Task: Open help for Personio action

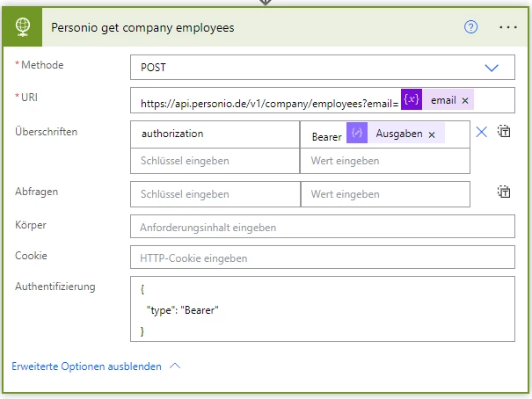Action: pyautogui.click(x=470, y=26)
